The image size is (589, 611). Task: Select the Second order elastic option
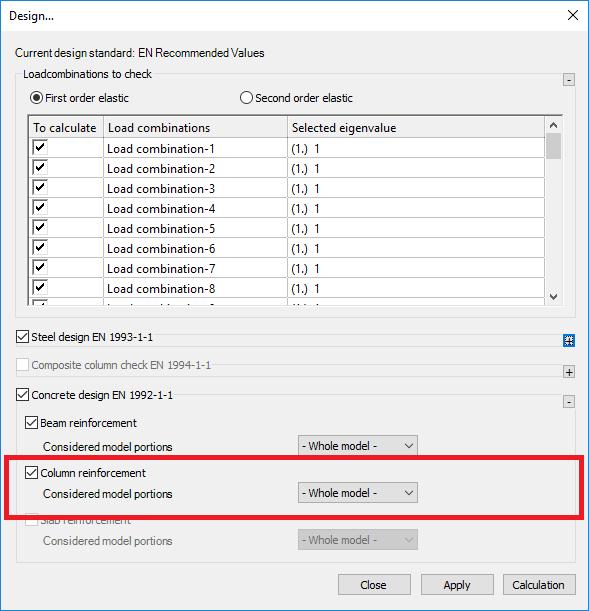246,98
